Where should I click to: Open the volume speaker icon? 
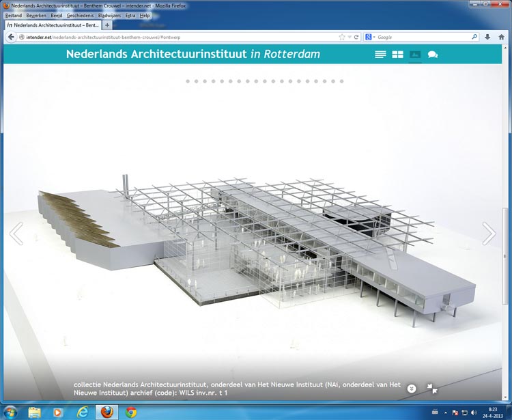click(x=474, y=412)
